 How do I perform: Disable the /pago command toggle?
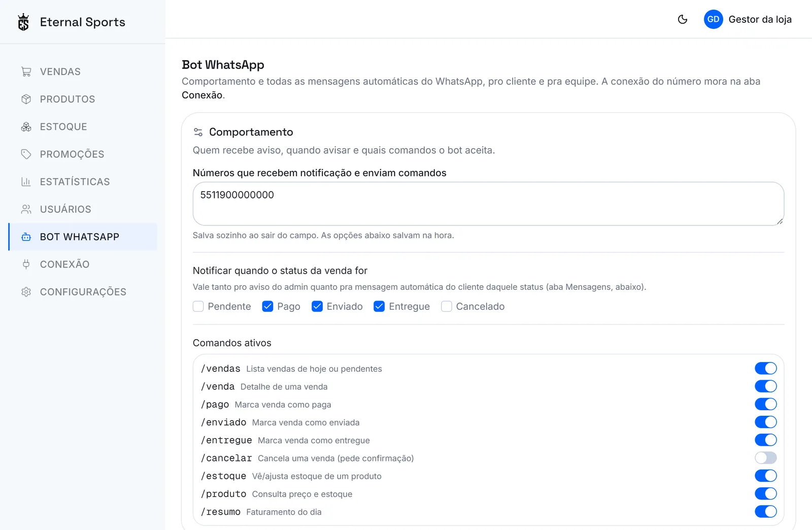click(766, 404)
